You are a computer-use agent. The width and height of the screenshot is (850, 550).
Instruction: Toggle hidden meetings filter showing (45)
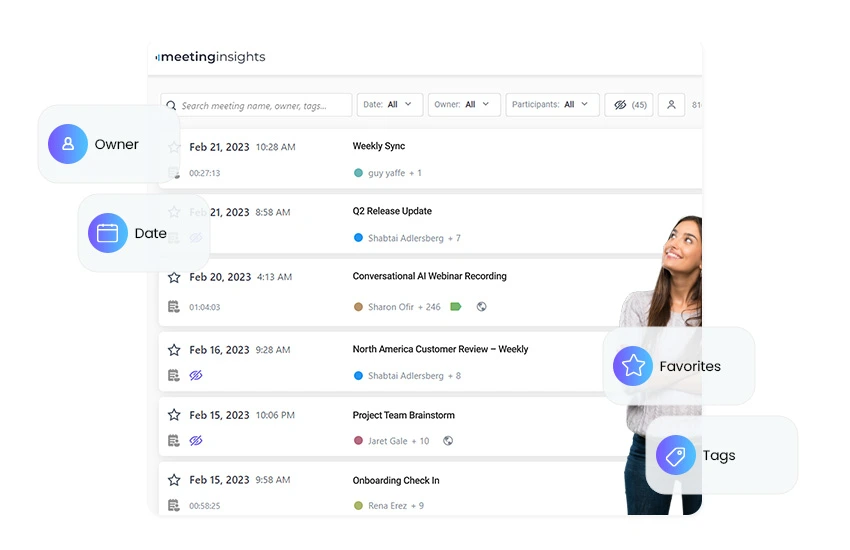[x=630, y=105]
